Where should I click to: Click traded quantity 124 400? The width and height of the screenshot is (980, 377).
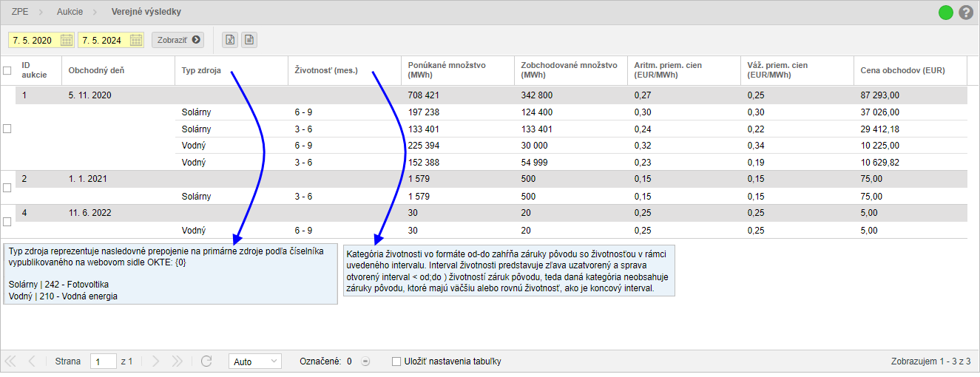[537, 112]
